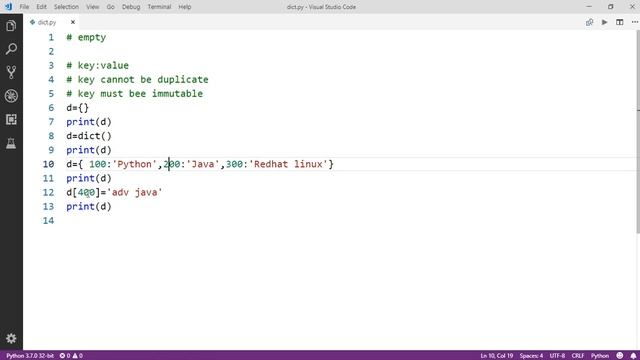Change Spaces: 4 indentation setting
The image size is (640, 360).
(531, 356)
